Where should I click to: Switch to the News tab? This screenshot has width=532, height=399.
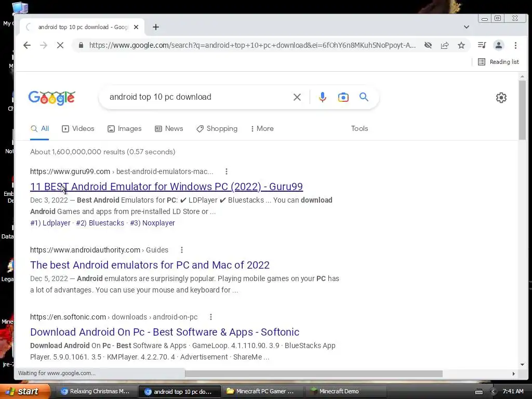point(169,129)
